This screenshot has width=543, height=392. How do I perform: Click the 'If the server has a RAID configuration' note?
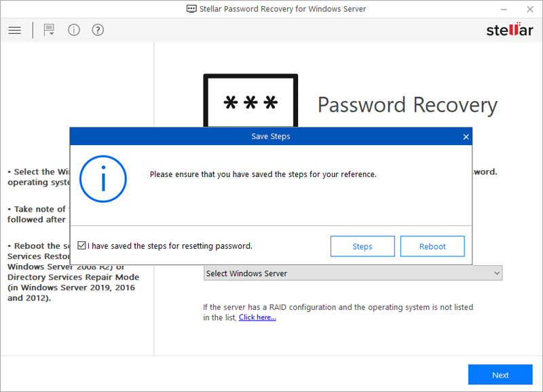click(338, 312)
